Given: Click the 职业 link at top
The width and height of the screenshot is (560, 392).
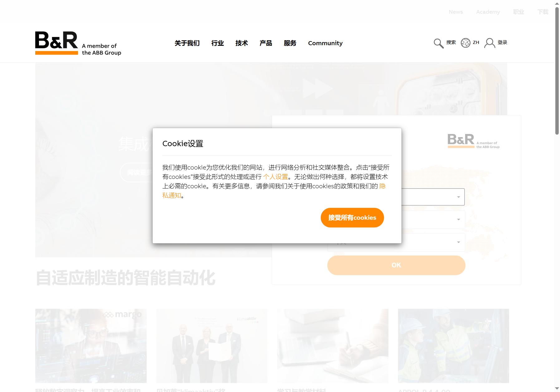Looking at the screenshot, I should 519,12.
